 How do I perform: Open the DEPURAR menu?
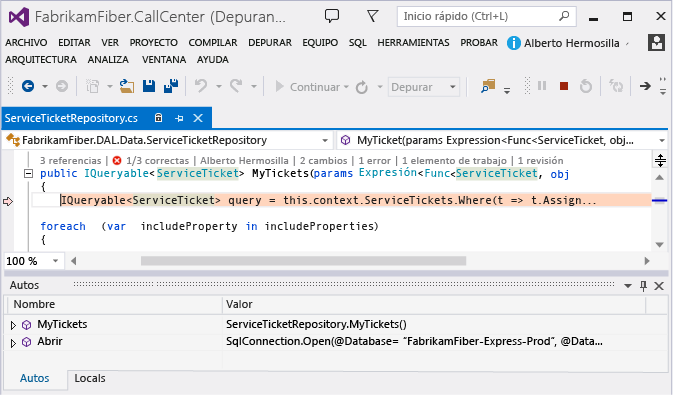(x=270, y=43)
